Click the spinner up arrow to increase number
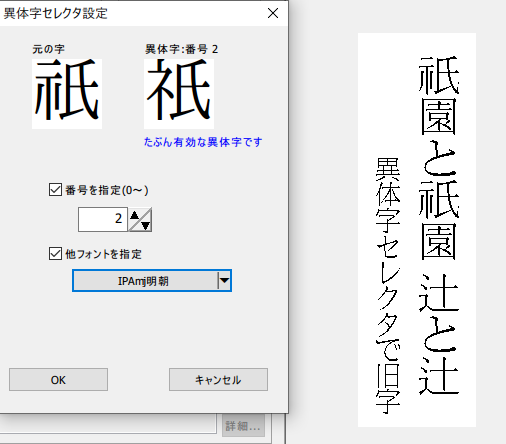This screenshot has height=444, width=506. tap(135, 215)
